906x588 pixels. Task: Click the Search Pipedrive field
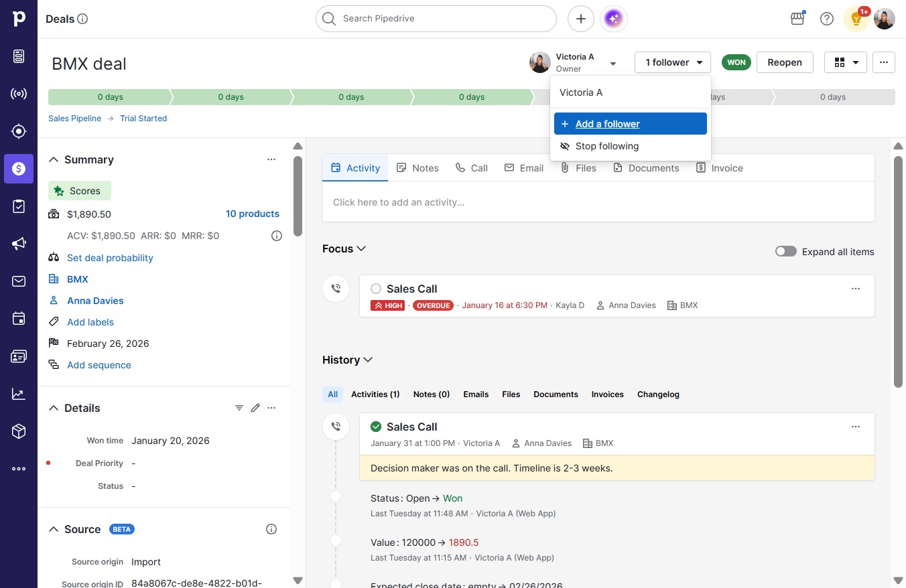point(436,19)
